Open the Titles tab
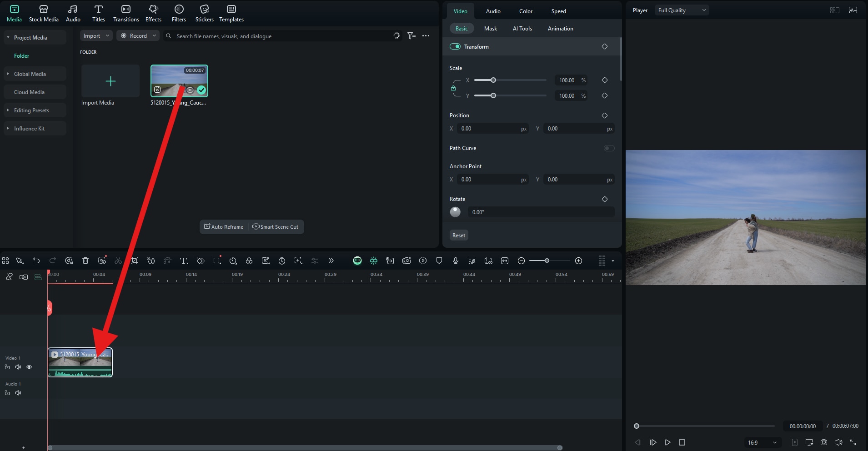Screen dimensions: 868x451 tap(99, 13)
